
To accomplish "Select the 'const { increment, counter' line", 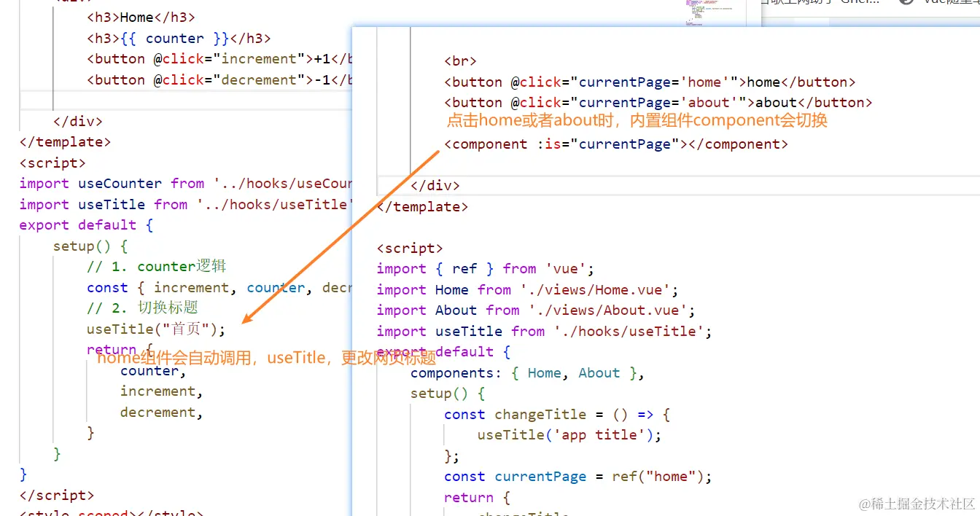I will click(219, 288).
